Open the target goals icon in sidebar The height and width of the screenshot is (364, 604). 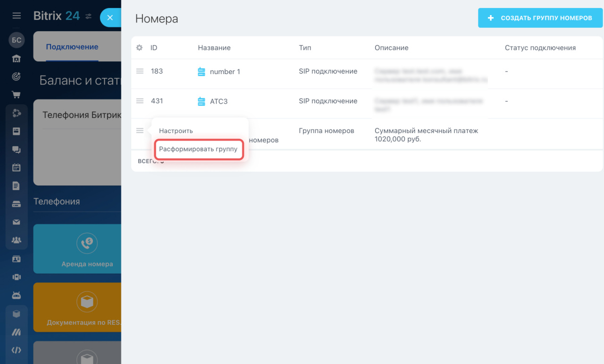tap(17, 76)
